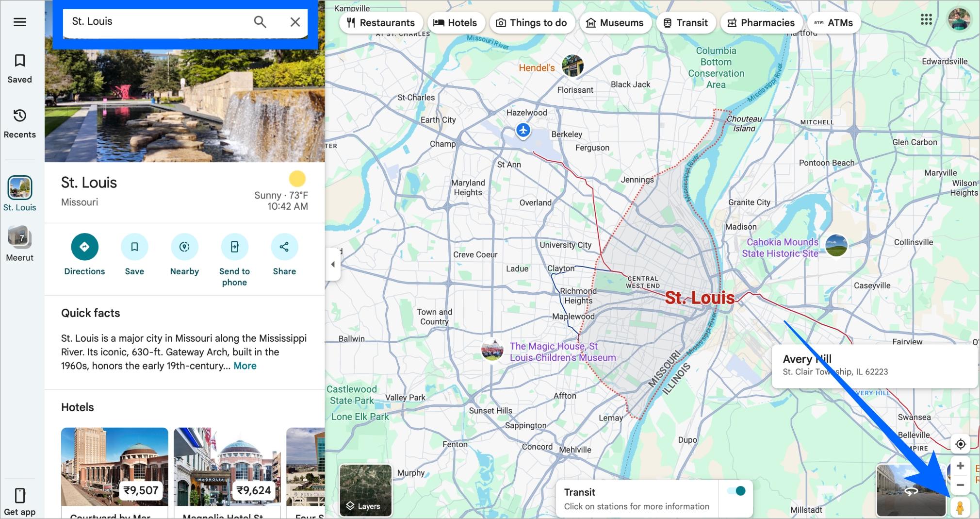Clear the St. Louis search text

(295, 22)
